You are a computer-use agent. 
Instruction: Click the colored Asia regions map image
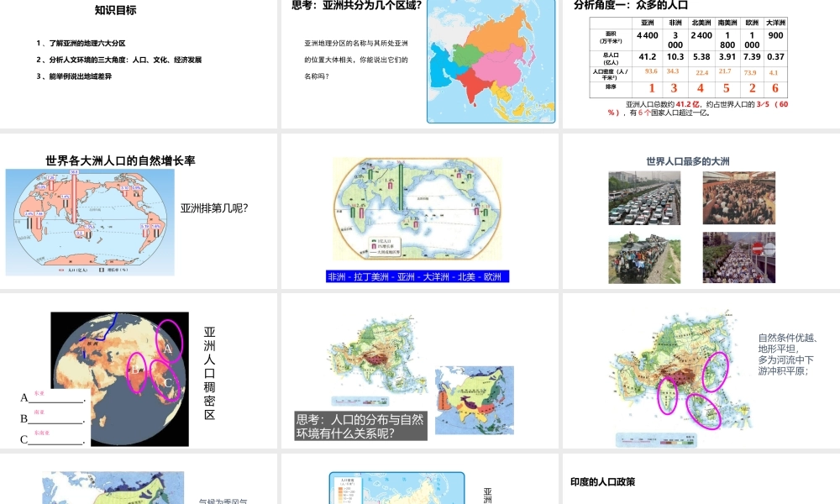point(491,61)
